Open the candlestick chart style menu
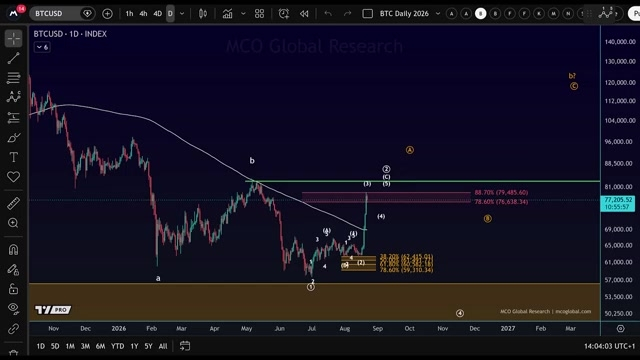The width and height of the screenshot is (640, 360). [x=203, y=14]
